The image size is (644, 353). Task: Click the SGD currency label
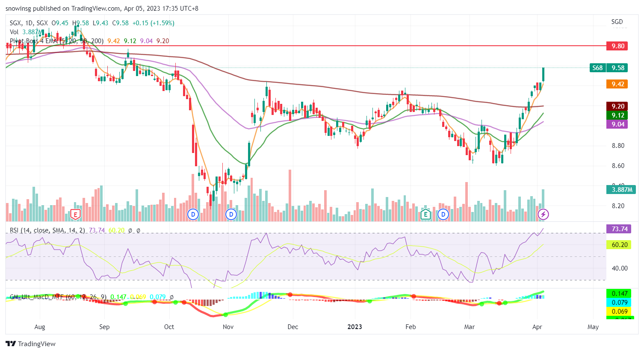(x=617, y=21)
